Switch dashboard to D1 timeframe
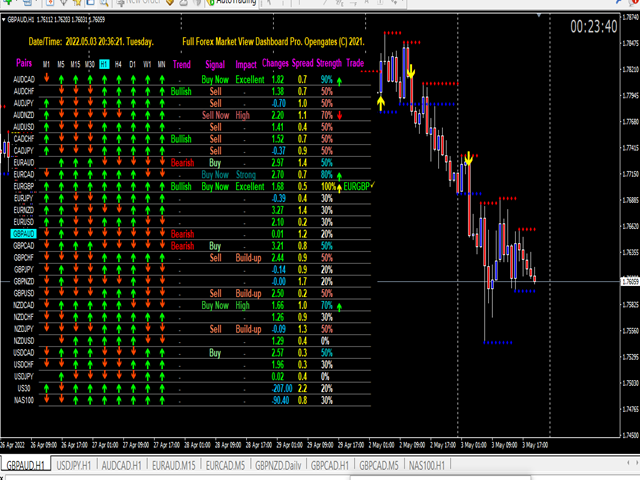 133,65
